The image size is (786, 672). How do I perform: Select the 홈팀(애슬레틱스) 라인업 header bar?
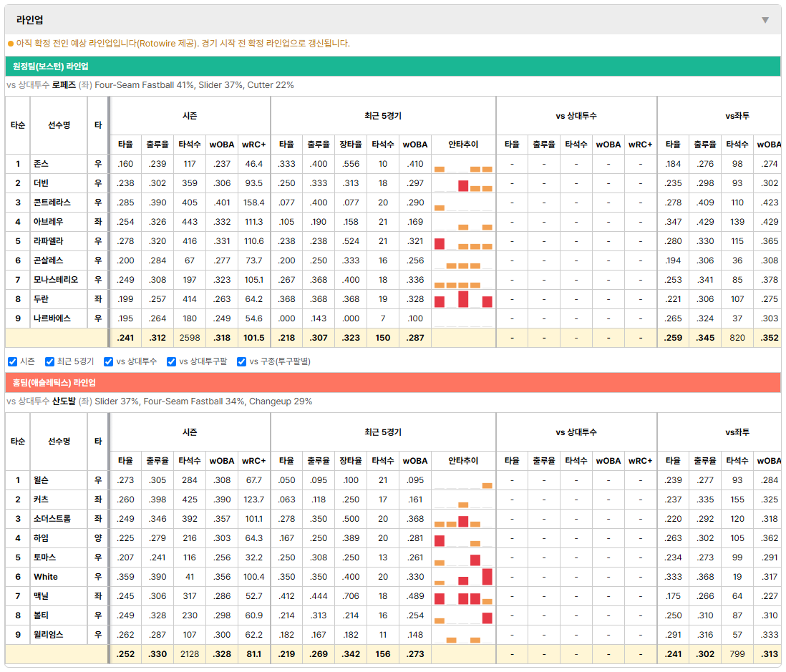[392, 382]
